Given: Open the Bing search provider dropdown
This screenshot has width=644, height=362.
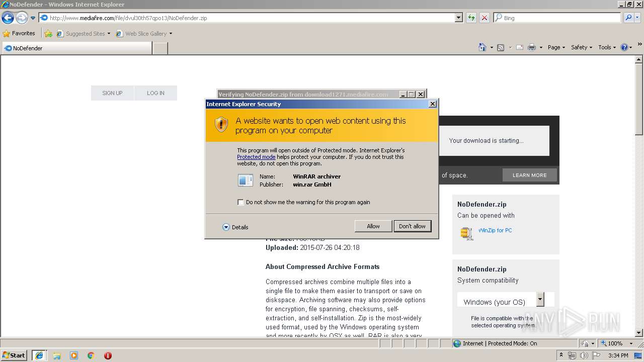Looking at the screenshot, I should pyautogui.click(x=638, y=18).
